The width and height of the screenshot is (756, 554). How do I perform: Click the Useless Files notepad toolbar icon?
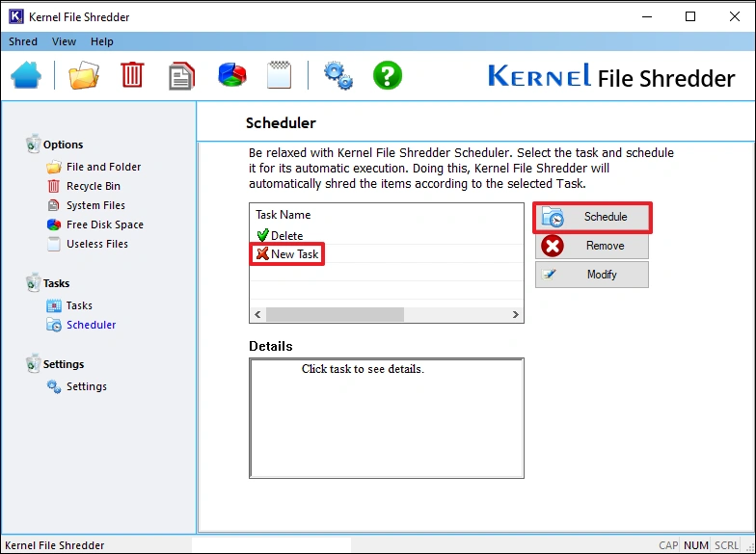279,75
